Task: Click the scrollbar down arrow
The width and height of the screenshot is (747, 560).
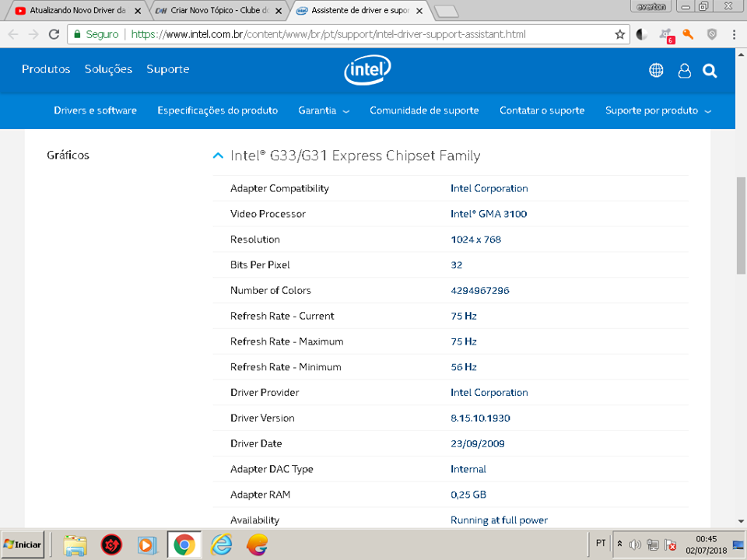Action: tap(741, 521)
